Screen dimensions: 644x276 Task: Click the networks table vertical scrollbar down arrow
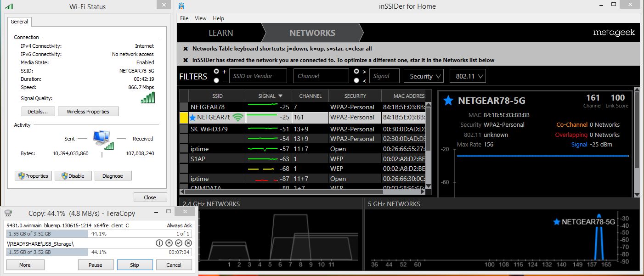428,186
